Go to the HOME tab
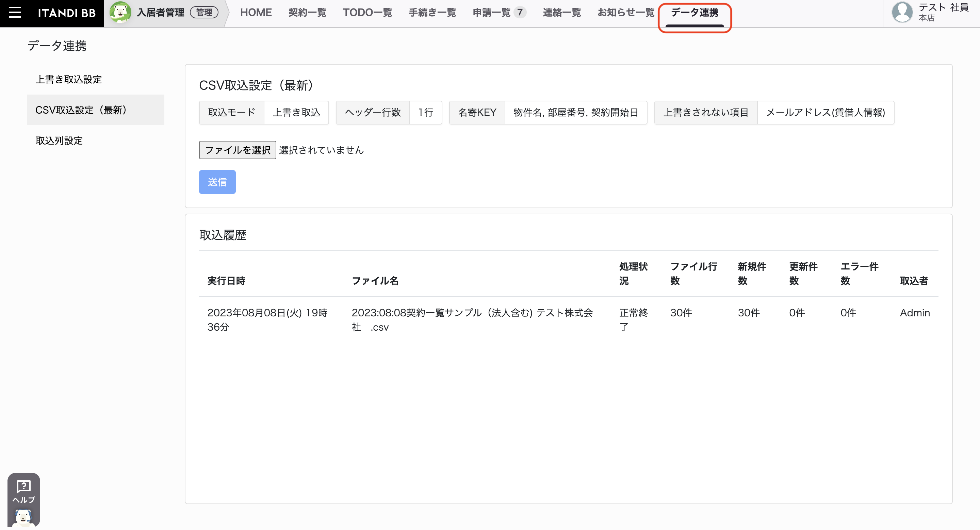 pyautogui.click(x=256, y=13)
